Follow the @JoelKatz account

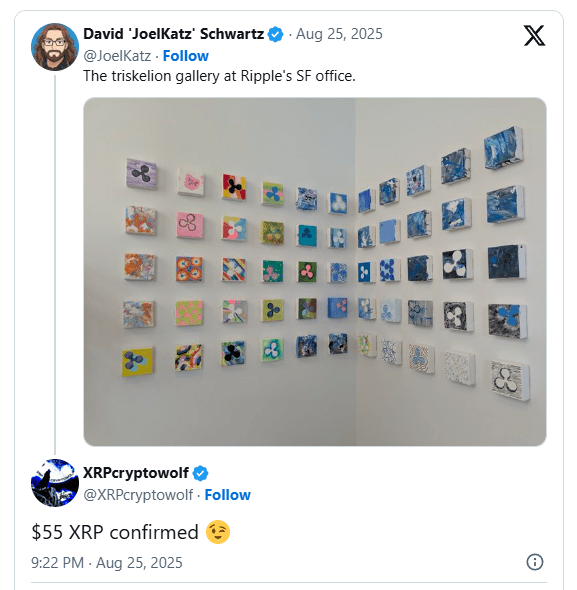click(x=186, y=56)
